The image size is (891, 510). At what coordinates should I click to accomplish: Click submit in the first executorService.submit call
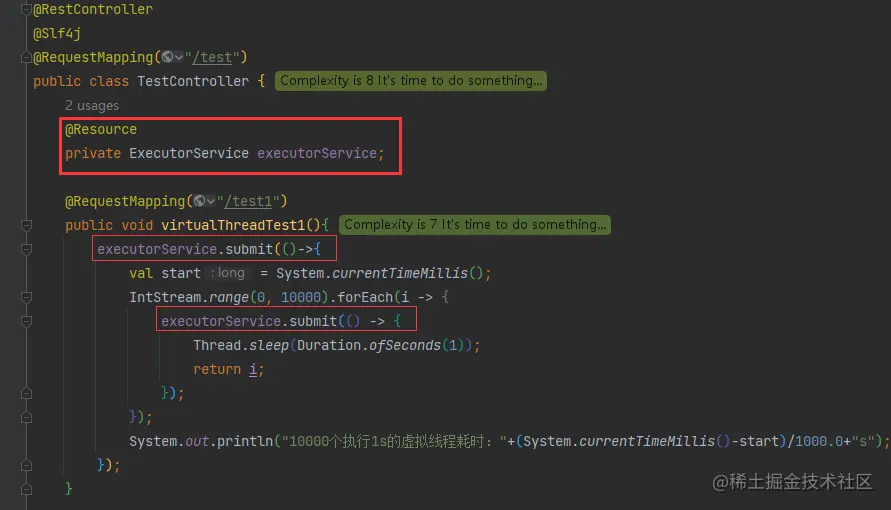[249, 249]
